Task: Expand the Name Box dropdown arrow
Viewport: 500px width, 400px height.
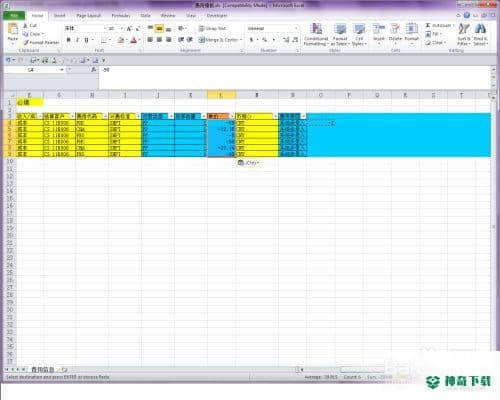Action: click(x=62, y=70)
